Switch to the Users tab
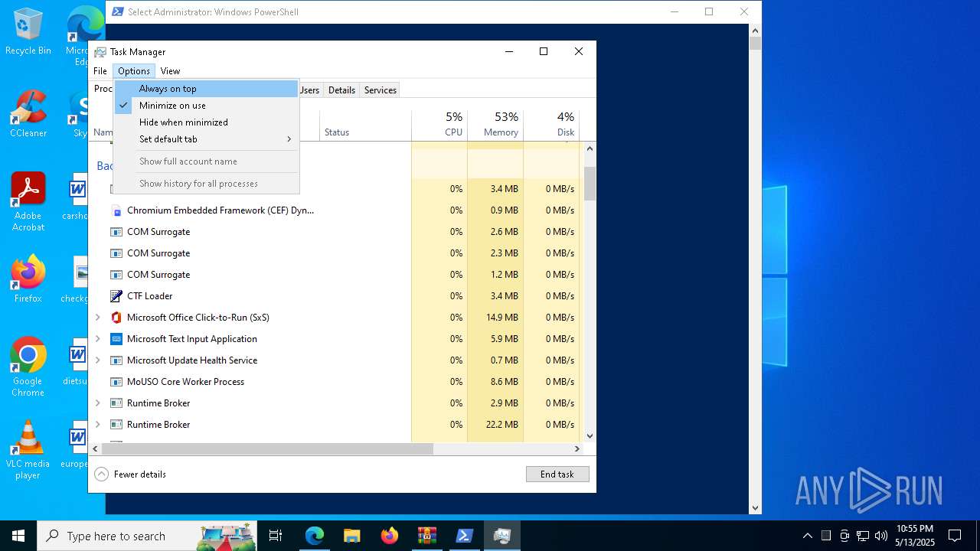The width and height of the screenshot is (980, 551). pyautogui.click(x=310, y=90)
